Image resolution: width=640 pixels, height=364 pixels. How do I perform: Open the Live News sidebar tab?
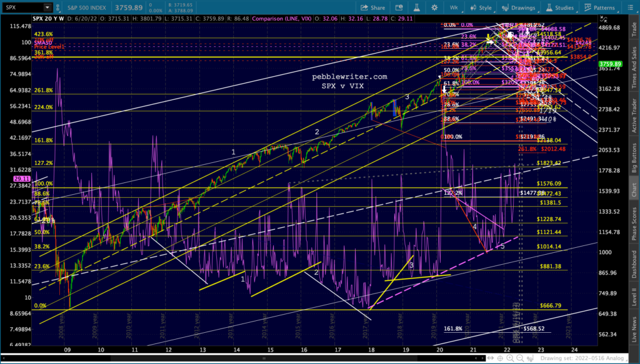click(634, 328)
